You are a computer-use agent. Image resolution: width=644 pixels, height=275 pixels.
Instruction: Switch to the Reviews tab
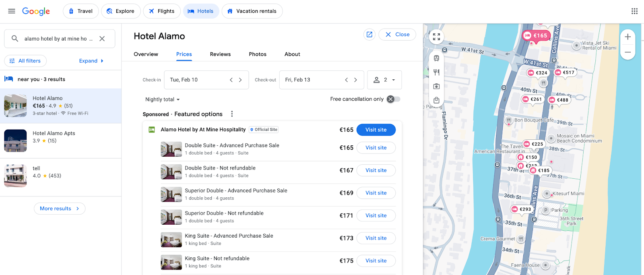[x=220, y=54]
